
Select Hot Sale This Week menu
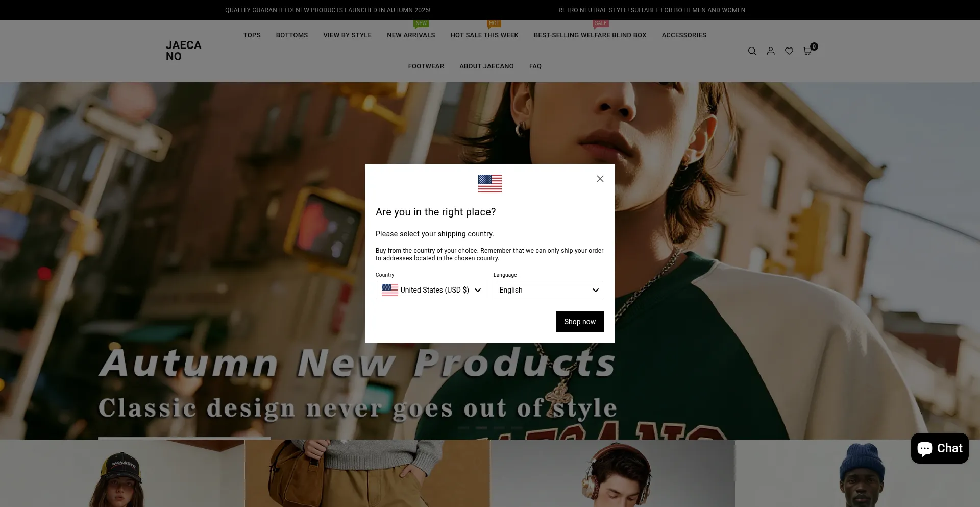[x=484, y=35]
